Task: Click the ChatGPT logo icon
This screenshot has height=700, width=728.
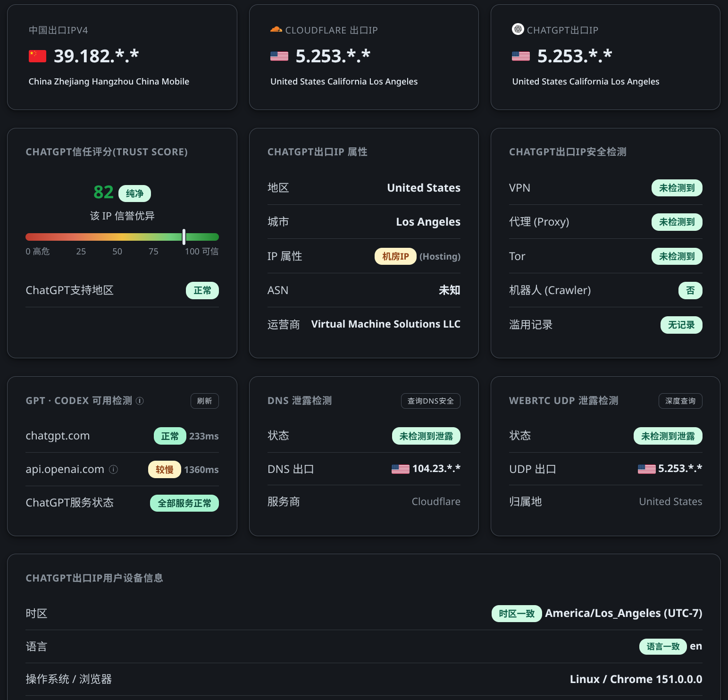Action: pyautogui.click(x=518, y=29)
